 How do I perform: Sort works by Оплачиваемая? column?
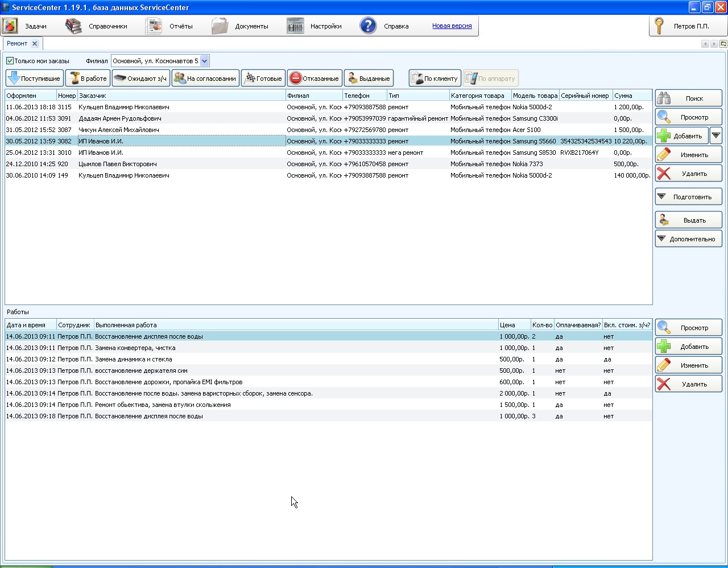(578, 325)
